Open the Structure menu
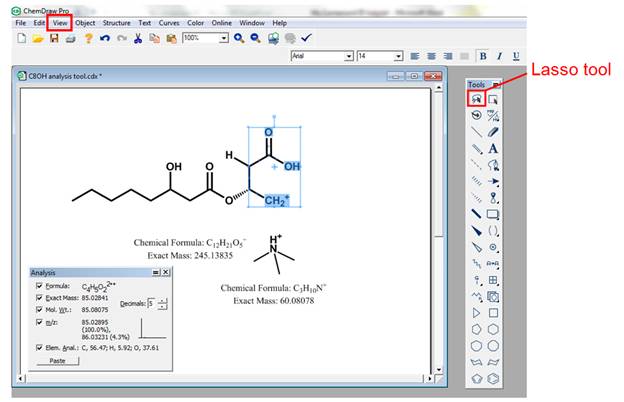624x402 pixels. point(116,23)
